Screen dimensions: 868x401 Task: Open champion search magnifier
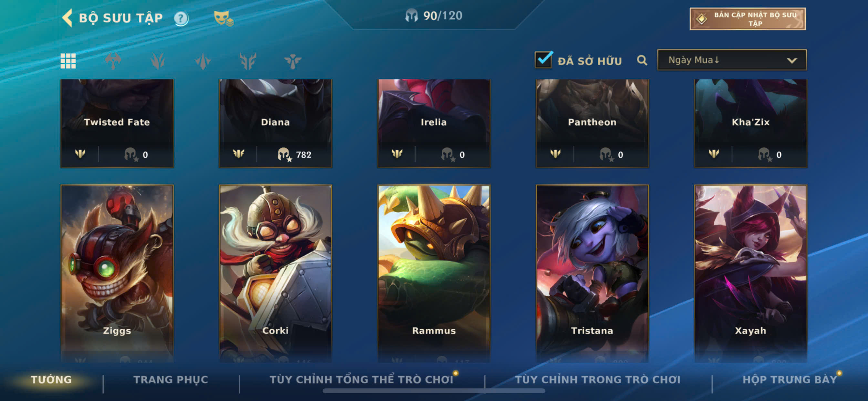[x=642, y=60]
